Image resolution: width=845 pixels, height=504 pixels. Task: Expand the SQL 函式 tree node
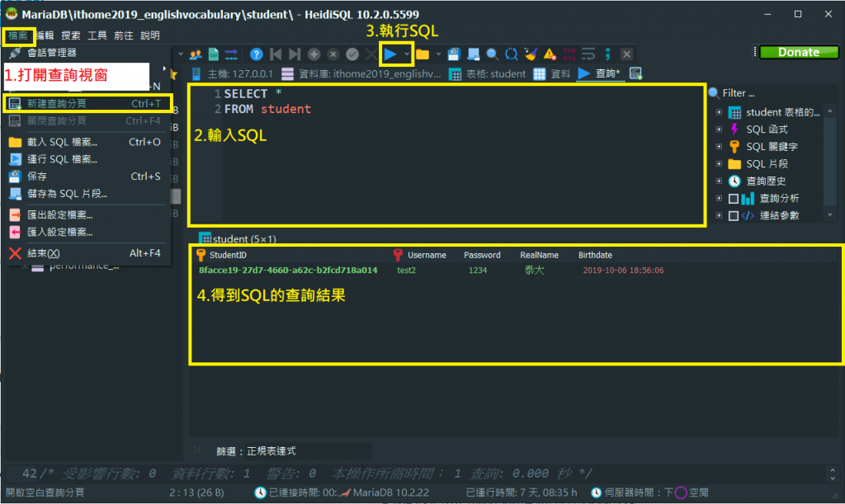point(719,130)
